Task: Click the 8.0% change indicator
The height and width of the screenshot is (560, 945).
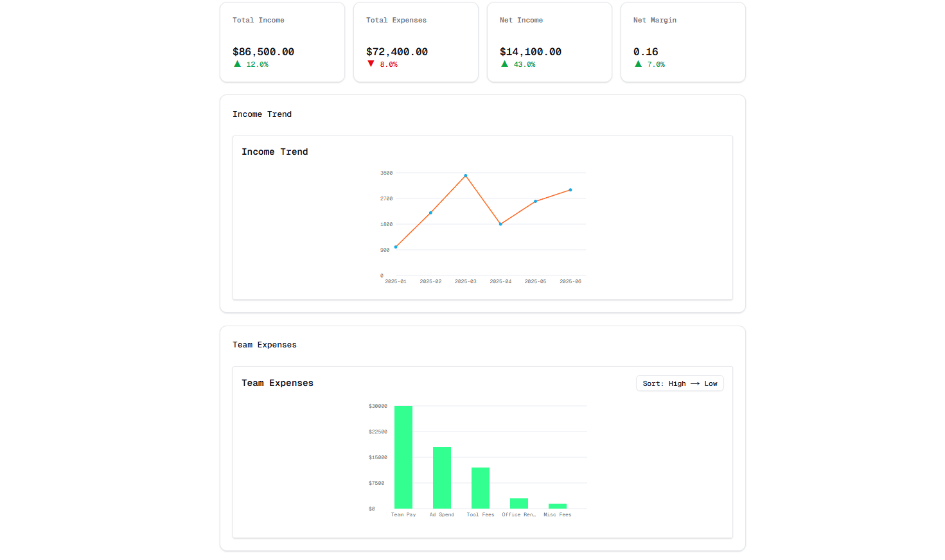Action: (389, 64)
